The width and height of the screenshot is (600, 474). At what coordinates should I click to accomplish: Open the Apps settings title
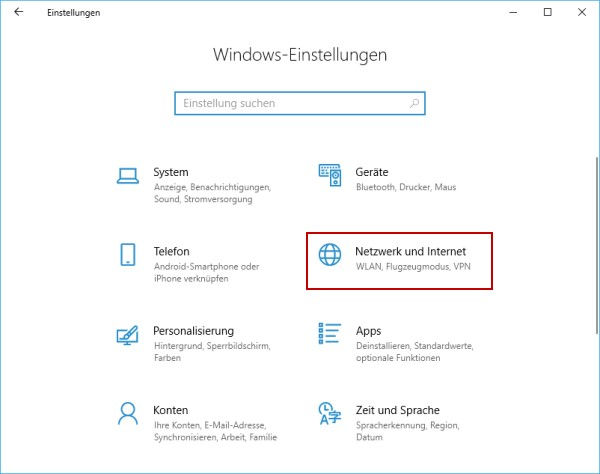(x=368, y=331)
